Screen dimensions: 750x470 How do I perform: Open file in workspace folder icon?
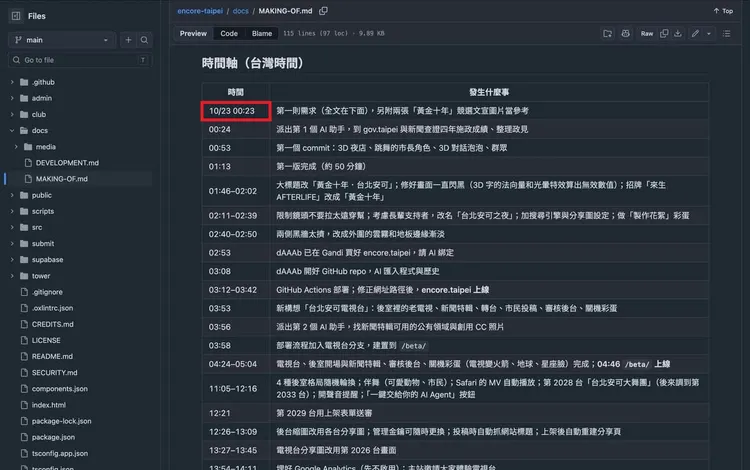(607, 33)
